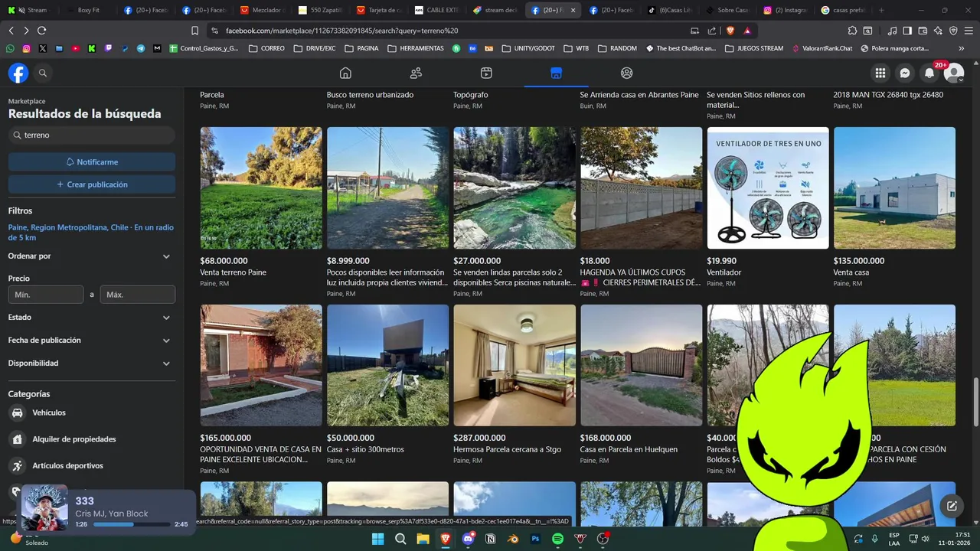Open the Friends icon in top navigation
This screenshot has width=980, height=551.
click(416, 73)
